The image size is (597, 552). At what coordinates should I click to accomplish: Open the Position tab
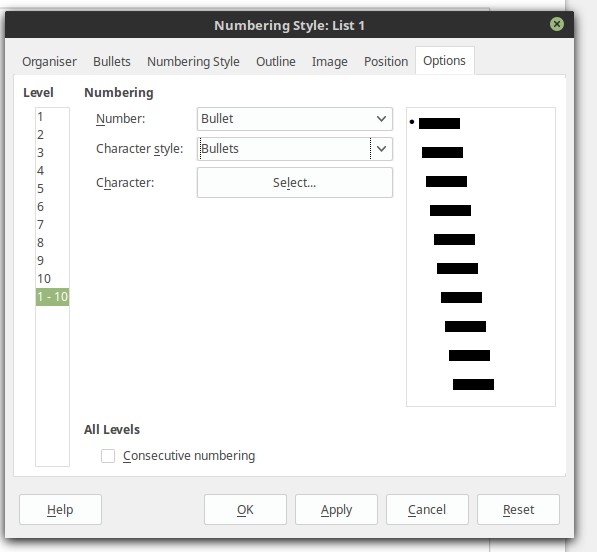click(386, 62)
